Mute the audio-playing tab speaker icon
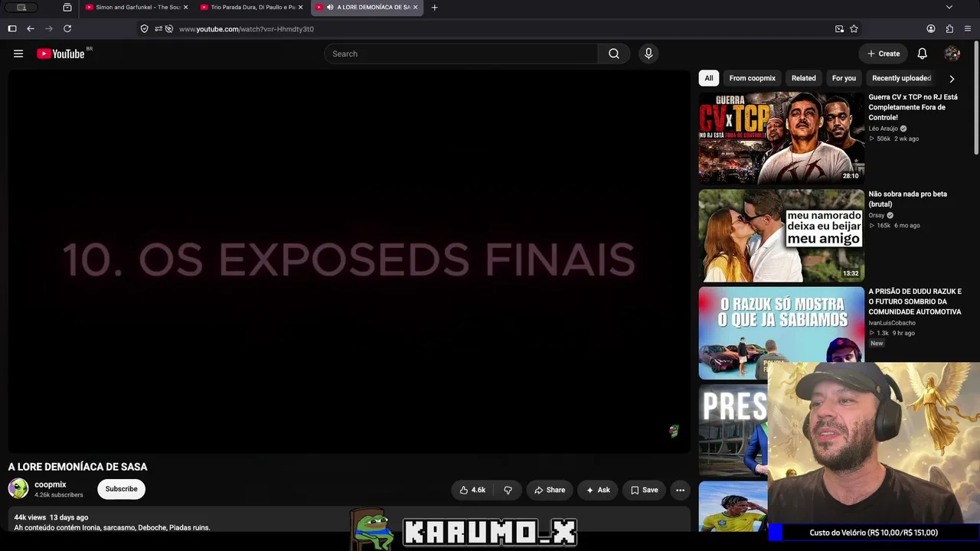This screenshot has height=551, width=980. [330, 8]
